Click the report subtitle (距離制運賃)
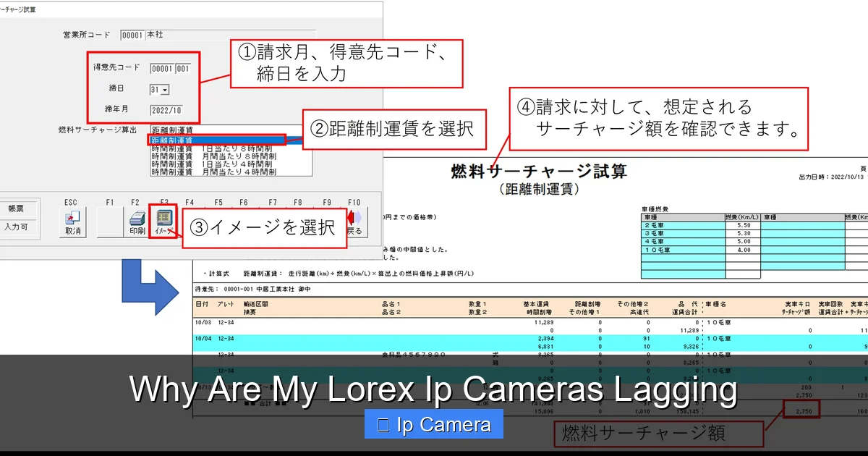 pyautogui.click(x=540, y=190)
